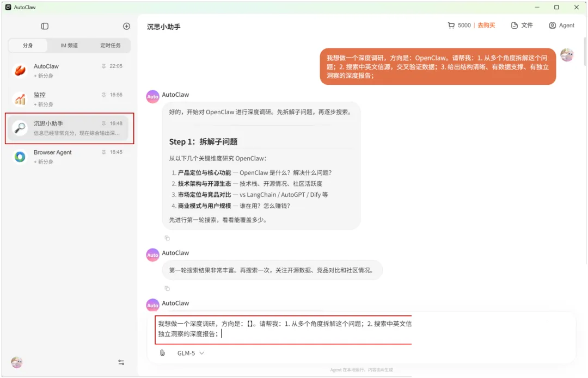Viewport: 588px width, 378px height.
Task: Toggle pin icon on 监控 row
Action: pos(104,95)
